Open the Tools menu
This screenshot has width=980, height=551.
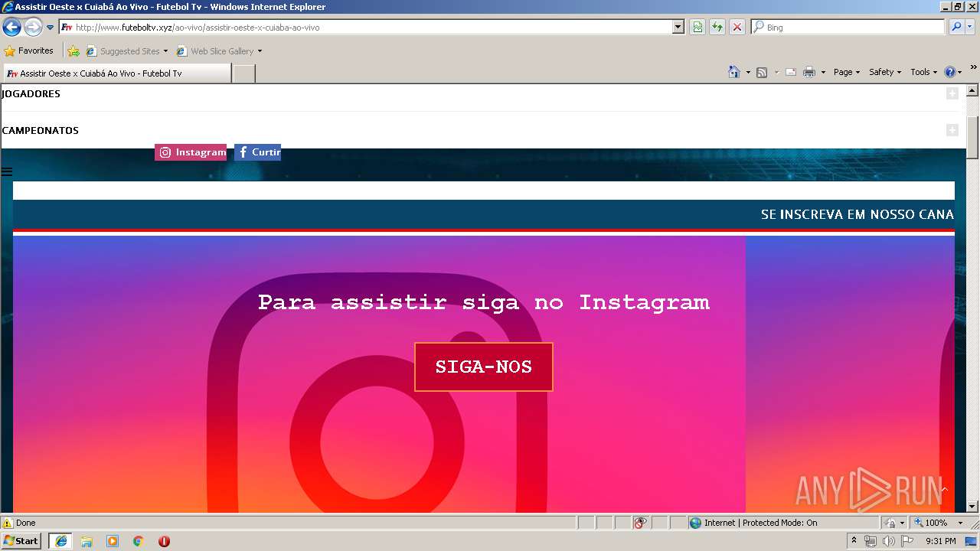tap(923, 72)
